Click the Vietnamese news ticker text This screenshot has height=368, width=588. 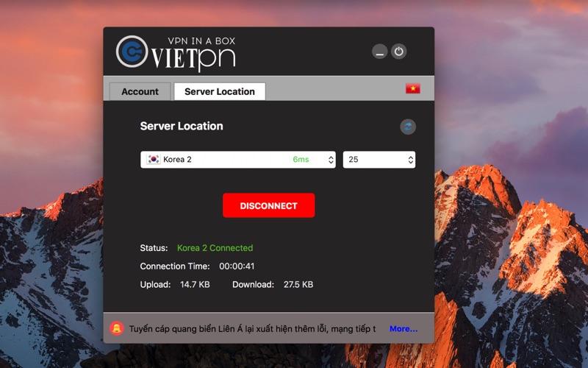252,329
